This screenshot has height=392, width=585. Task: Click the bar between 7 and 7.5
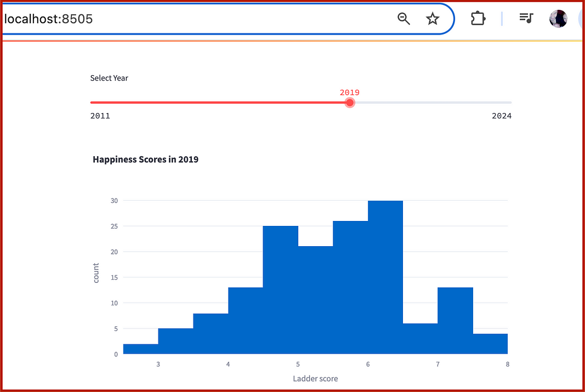coord(455,321)
